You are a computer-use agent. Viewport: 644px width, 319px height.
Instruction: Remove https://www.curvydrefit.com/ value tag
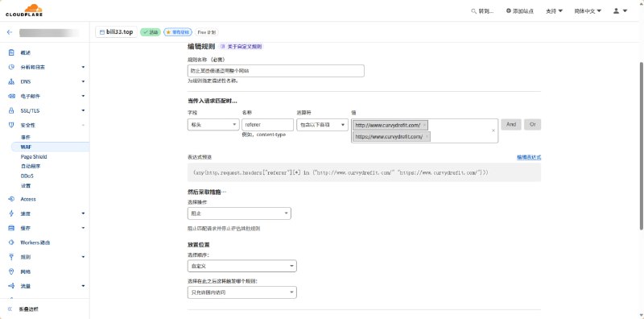tap(427, 136)
